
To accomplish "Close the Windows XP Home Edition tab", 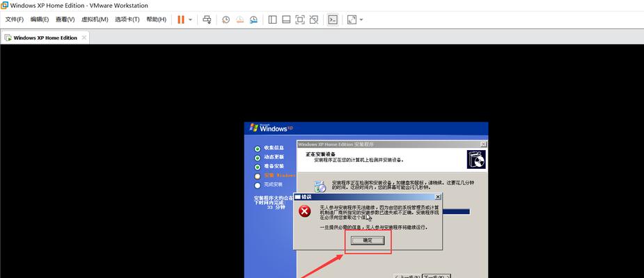I will point(84,38).
